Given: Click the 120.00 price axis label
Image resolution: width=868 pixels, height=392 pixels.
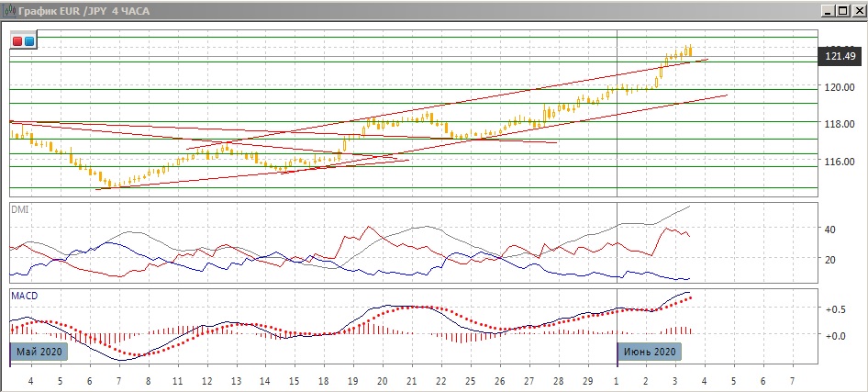Looking at the screenshot, I should coord(839,87).
